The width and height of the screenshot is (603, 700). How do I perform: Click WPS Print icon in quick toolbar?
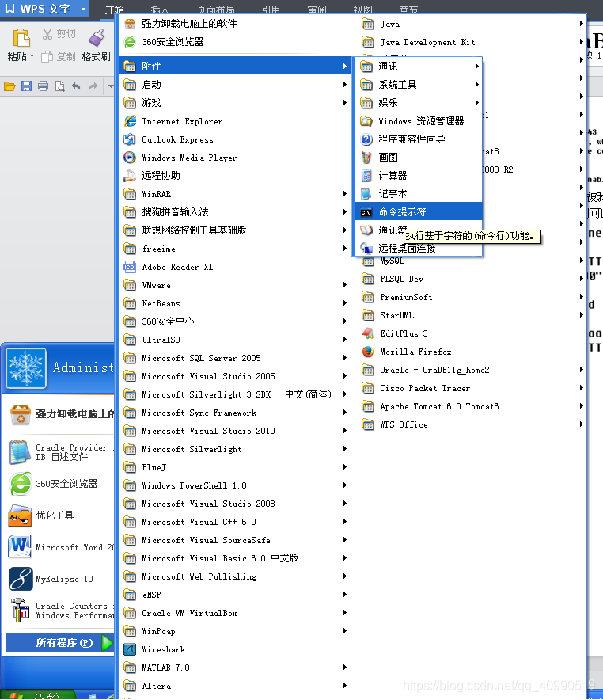coord(43,86)
